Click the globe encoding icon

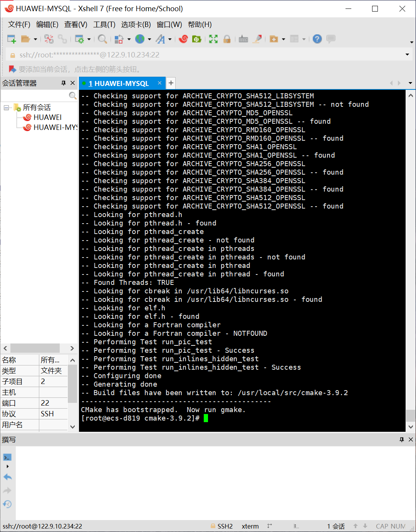(x=140, y=39)
